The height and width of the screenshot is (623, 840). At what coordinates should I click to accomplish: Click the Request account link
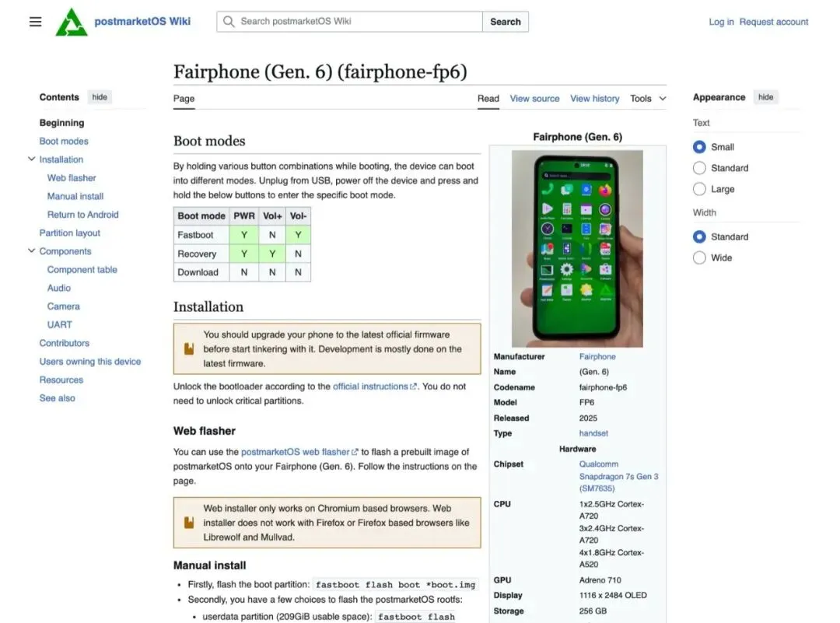click(x=774, y=22)
